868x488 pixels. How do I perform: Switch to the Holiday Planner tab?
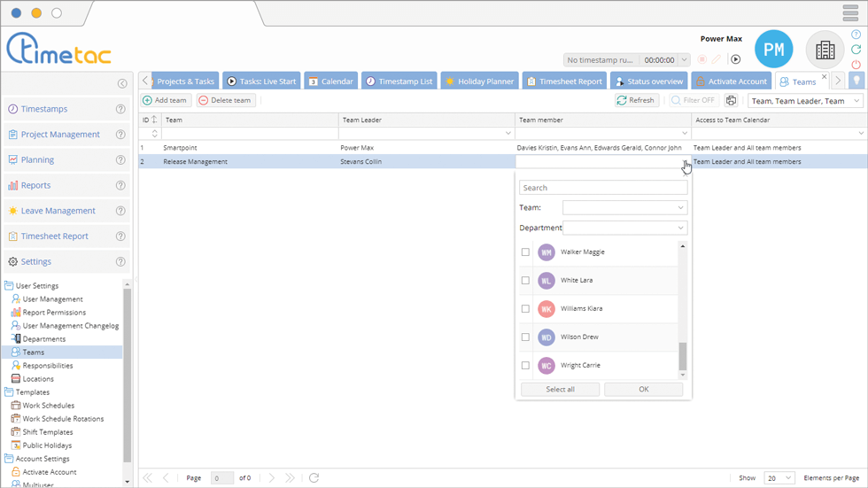coord(479,81)
